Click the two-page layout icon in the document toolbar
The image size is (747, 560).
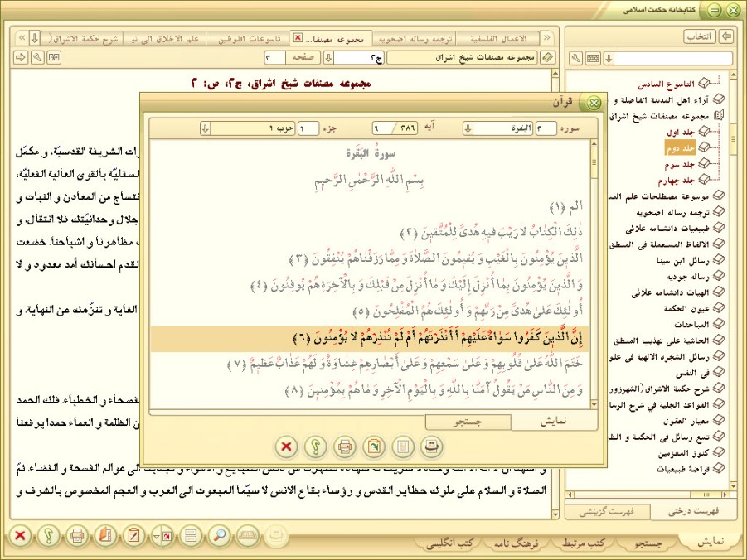pyautogui.click(x=55, y=58)
